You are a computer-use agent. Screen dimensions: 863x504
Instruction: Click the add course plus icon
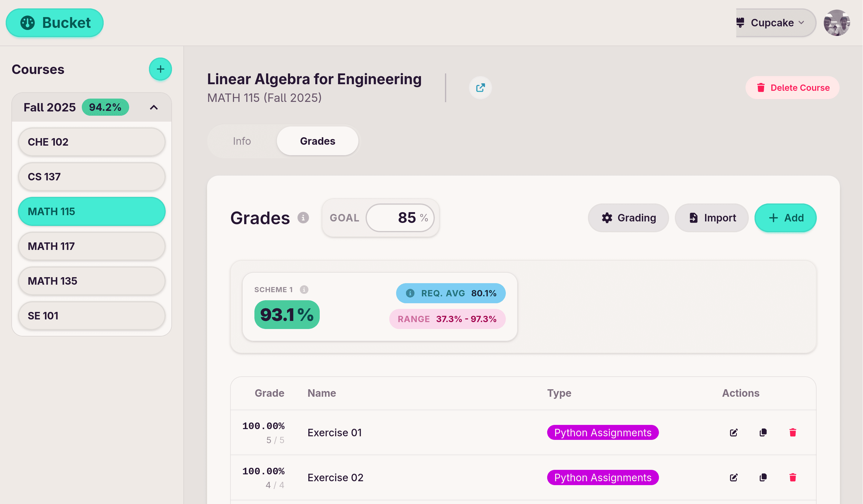coord(160,69)
